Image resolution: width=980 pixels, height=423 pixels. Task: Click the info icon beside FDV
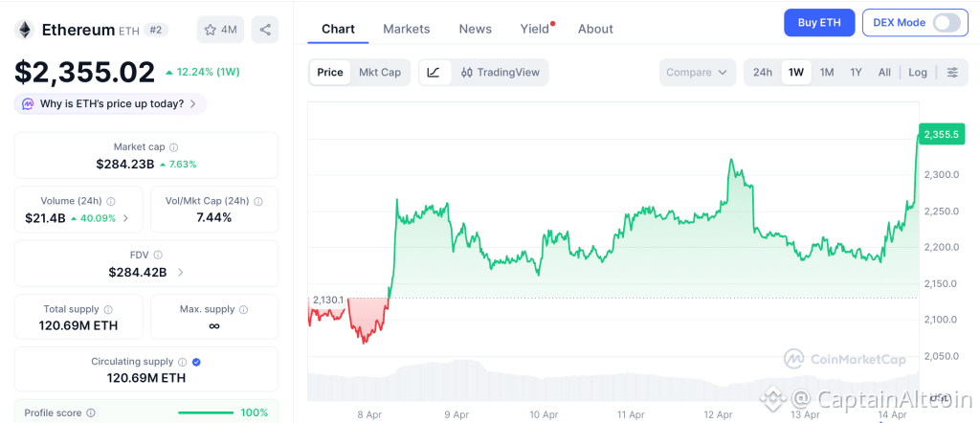(158, 255)
